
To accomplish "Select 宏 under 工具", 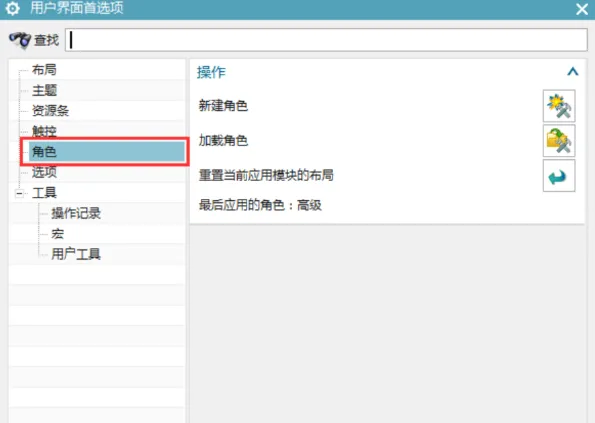I will [x=57, y=234].
